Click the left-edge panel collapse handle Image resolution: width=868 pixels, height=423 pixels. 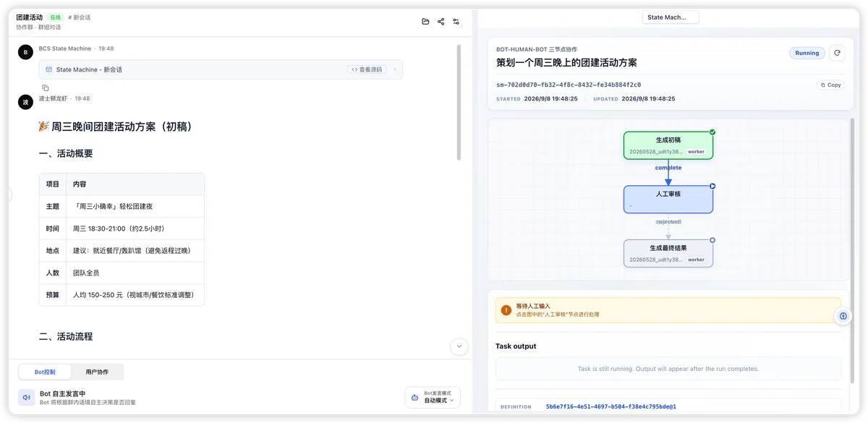pyautogui.click(x=10, y=194)
